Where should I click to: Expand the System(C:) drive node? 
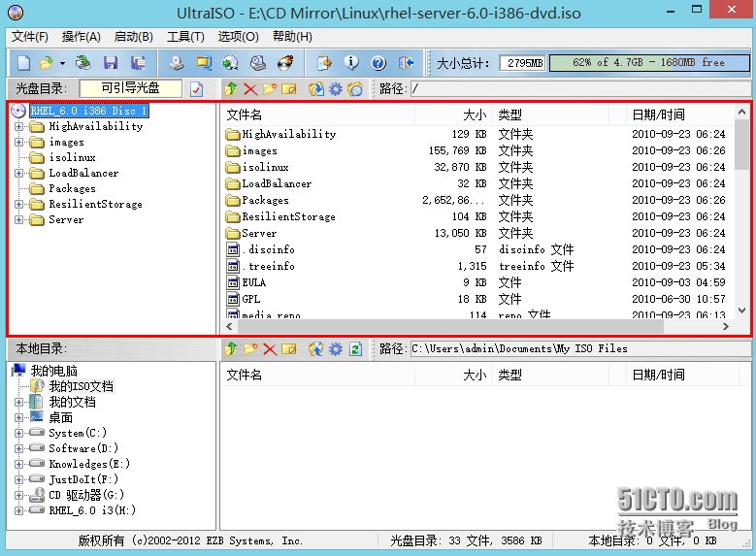point(18,433)
